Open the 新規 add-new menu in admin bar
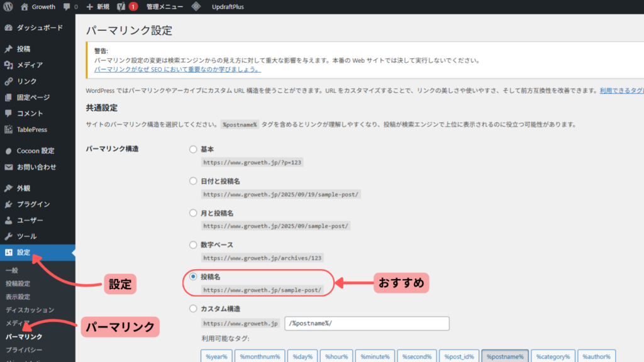The image size is (644, 362). [98, 7]
